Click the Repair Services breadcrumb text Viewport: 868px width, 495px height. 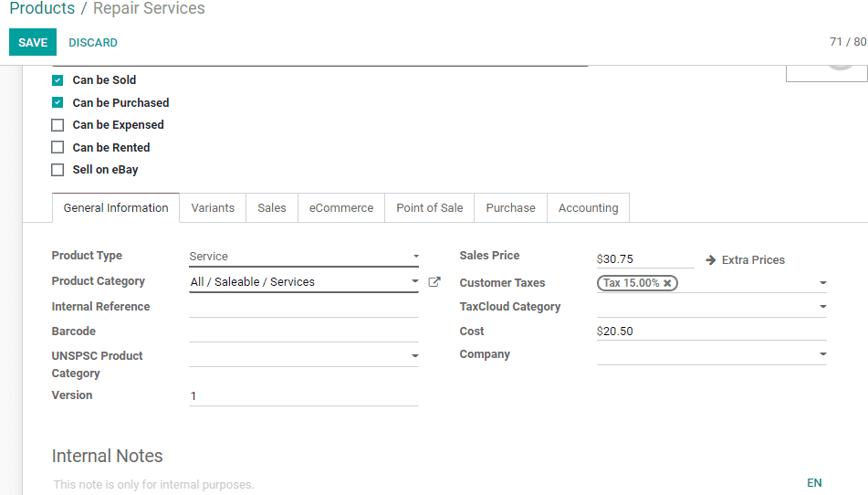[x=149, y=8]
